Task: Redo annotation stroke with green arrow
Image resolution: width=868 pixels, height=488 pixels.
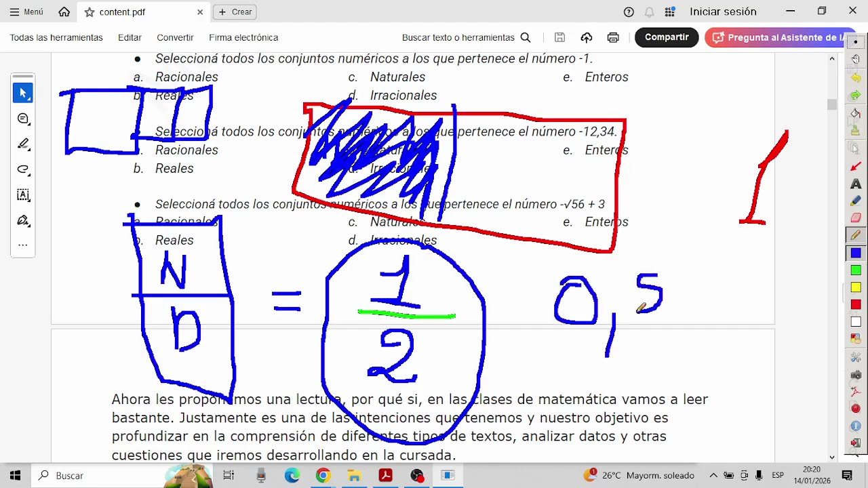Action: coord(856,96)
